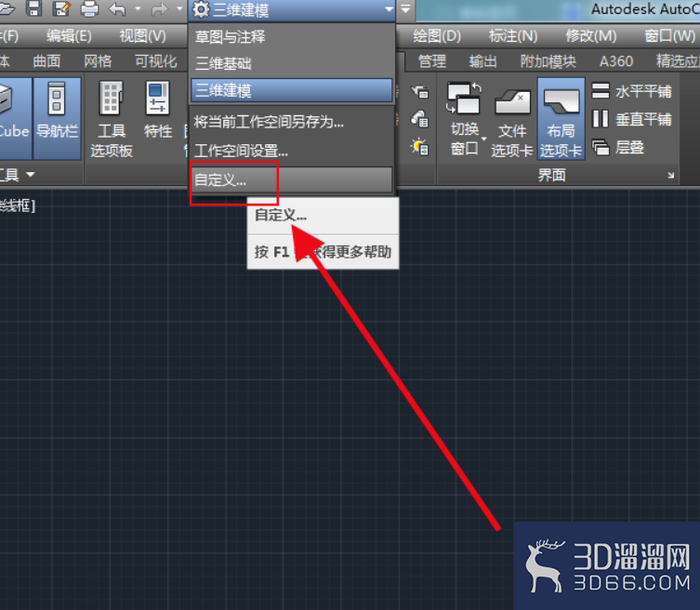Select the 草图与注释 workspace
700x610 pixels.
tap(292, 36)
